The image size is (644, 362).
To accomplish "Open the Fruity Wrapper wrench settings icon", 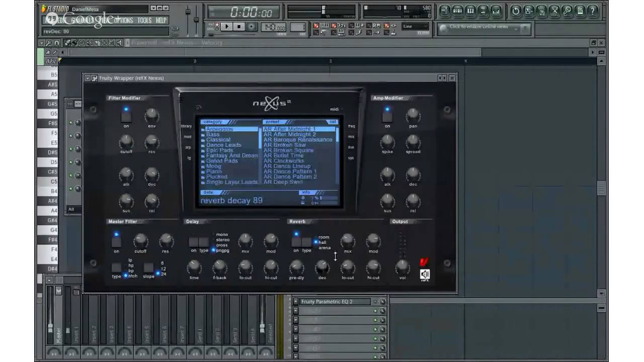I will click(x=94, y=78).
